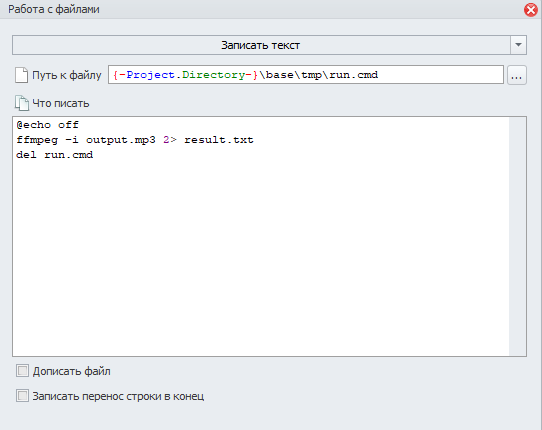Click into the file path input field
The width and height of the screenshot is (542, 430).
pyautogui.click(x=306, y=75)
